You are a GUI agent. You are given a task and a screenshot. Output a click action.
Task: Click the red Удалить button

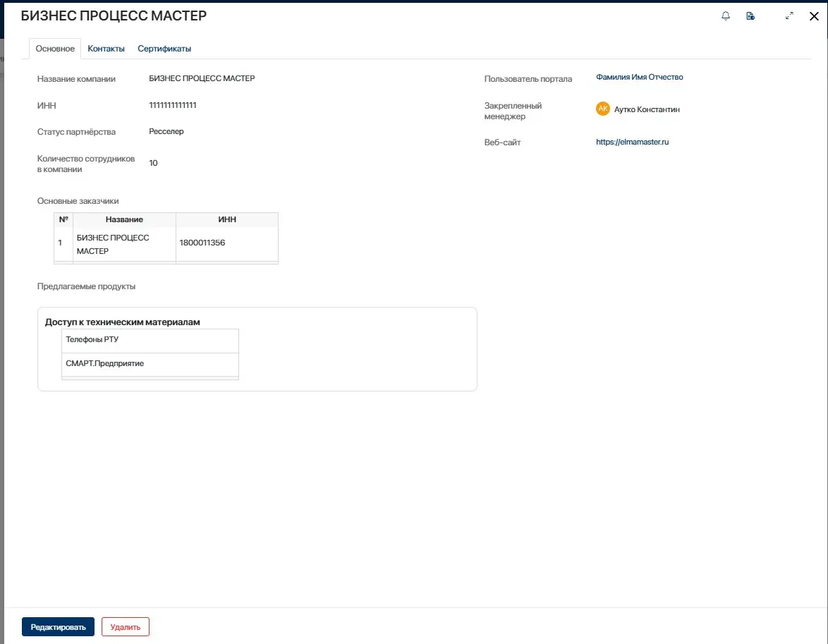(125, 627)
